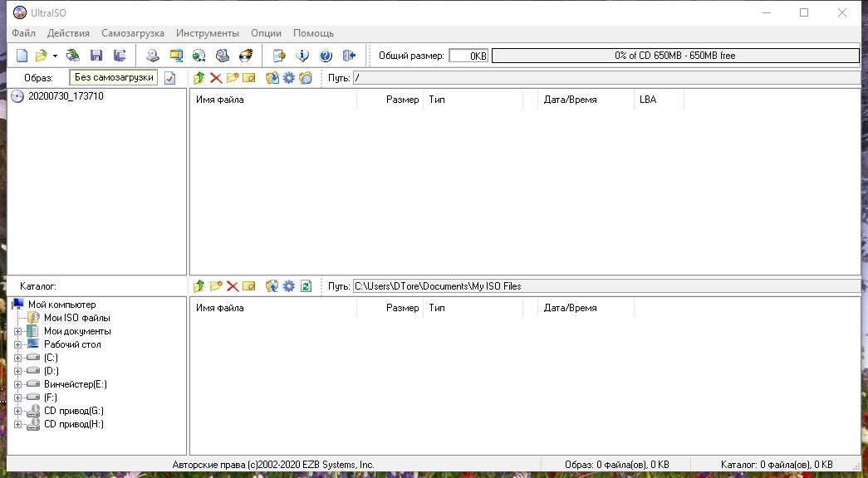Open the Опции menu

(x=267, y=33)
